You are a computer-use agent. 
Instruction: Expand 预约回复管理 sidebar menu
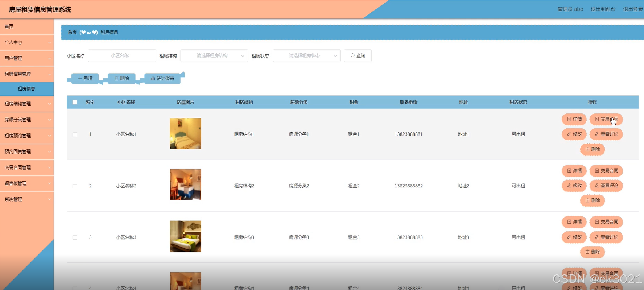[27, 152]
